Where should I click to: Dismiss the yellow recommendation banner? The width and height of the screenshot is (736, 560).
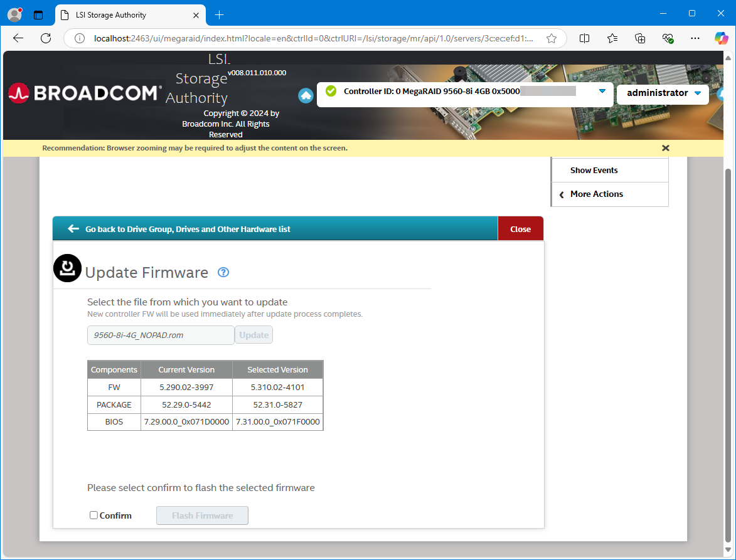pyautogui.click(x=665, y=148)
